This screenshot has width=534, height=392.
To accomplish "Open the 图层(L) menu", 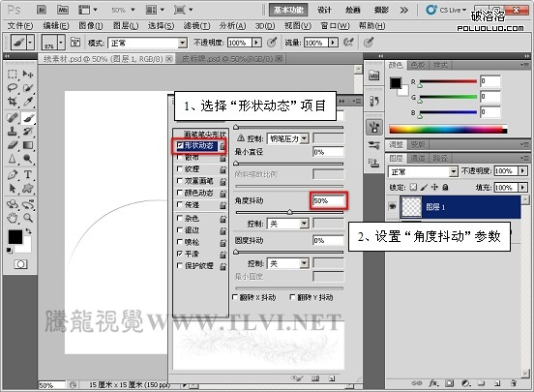I will coord(126,26).
